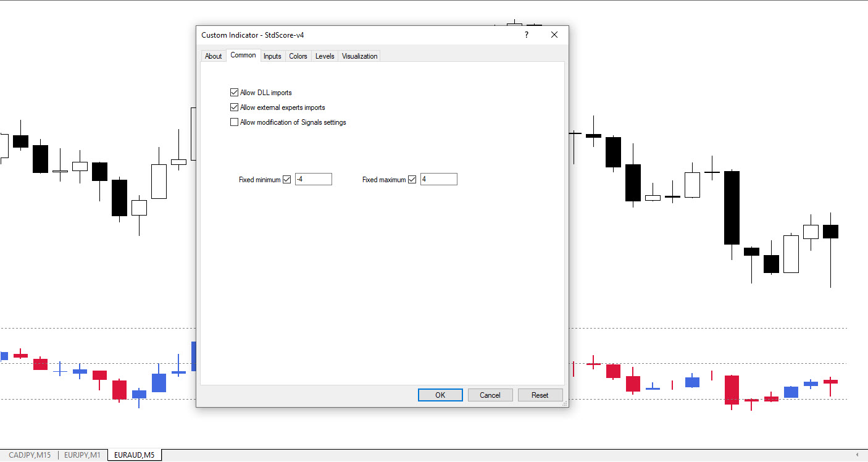Screen dimensions: 868x462
Task: Open the Levels tab
Action: 325,56
